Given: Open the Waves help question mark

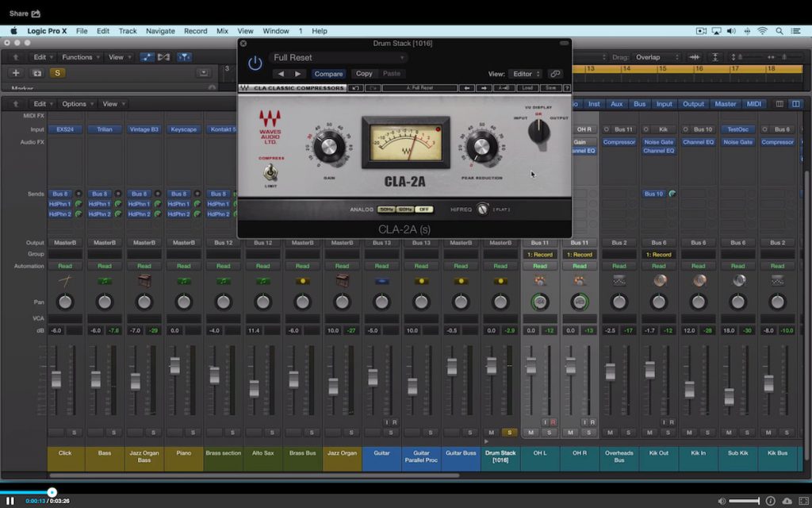Looking at the screenshot, I should pos(567,88).
